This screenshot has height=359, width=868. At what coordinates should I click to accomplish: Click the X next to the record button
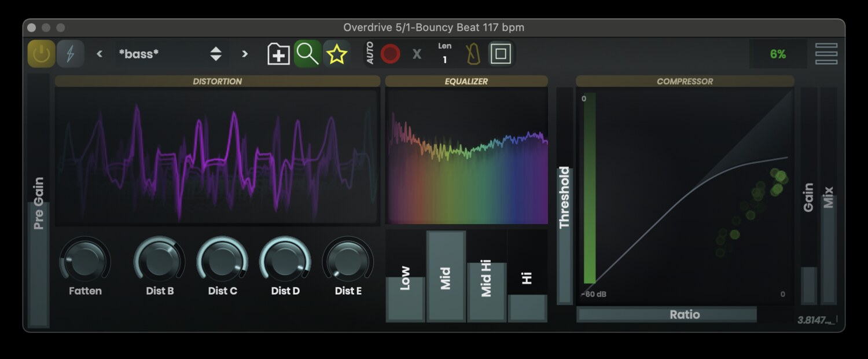click(x=416, y=54)
